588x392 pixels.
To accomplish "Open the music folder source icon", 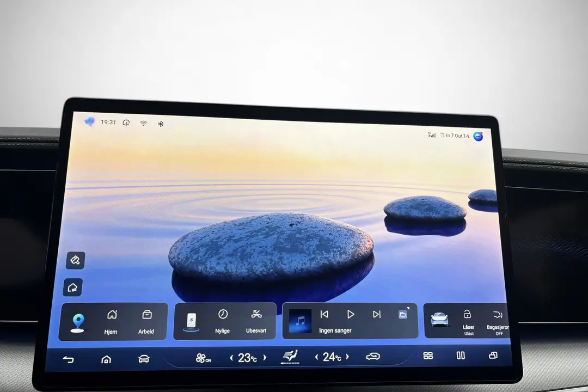I will click(x=403, y=314).
